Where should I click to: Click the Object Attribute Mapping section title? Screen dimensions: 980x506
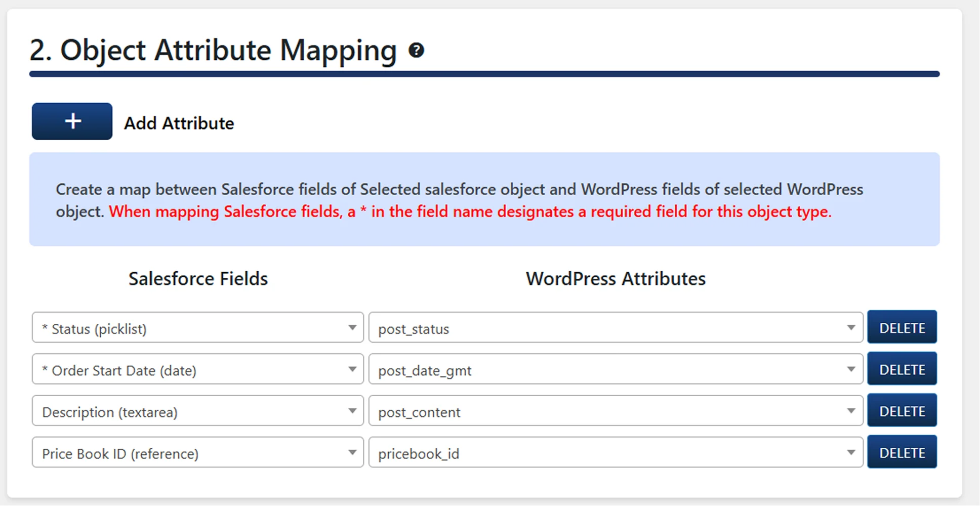point(213,51)
